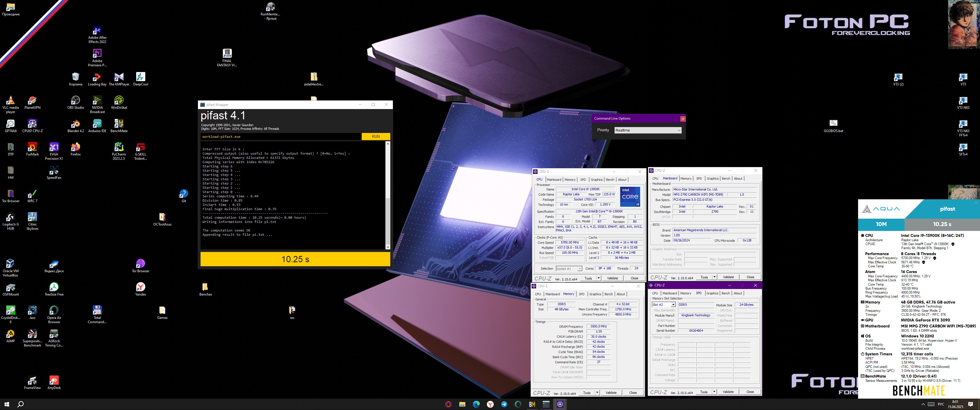Expand Tools arrow in CPU-Z Processor window
This screenshot has height=410, width=980.
point(599,278)
